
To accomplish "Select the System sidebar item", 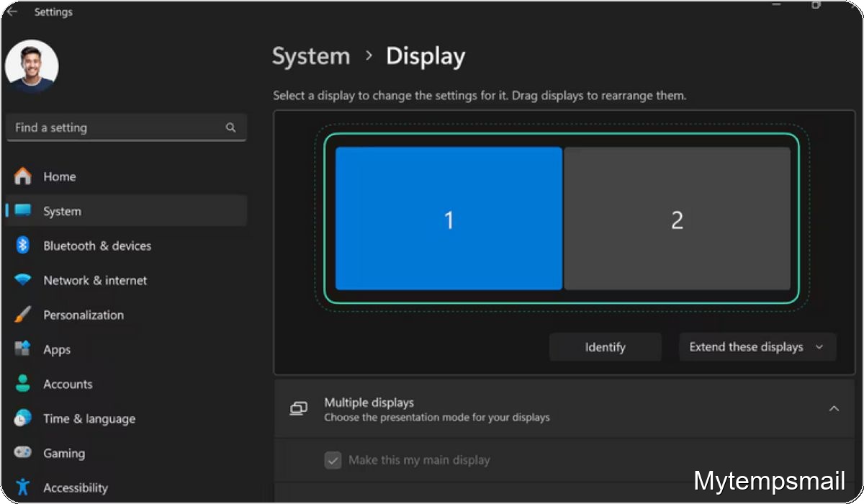I will pos(62,211).
